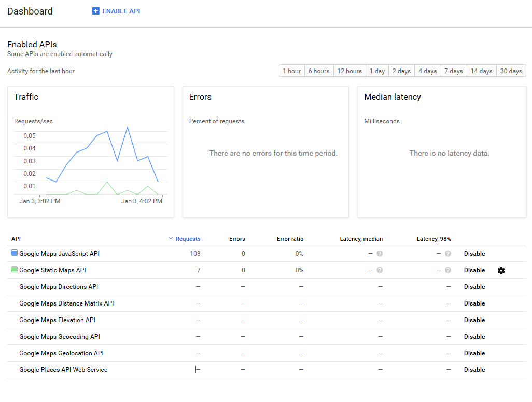Image resolution: width=532 pixels, height=402 pixels.
Task: Select the 2 days time range
Action: 401,71
